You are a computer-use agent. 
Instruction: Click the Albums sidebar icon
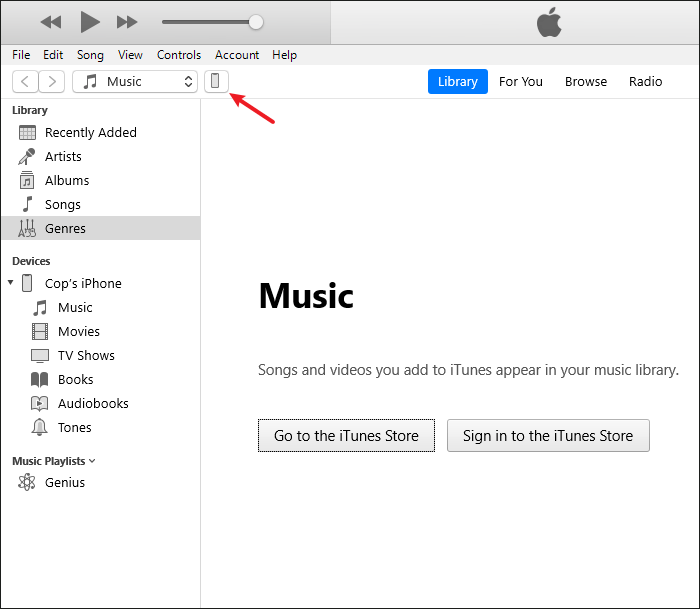27,180
